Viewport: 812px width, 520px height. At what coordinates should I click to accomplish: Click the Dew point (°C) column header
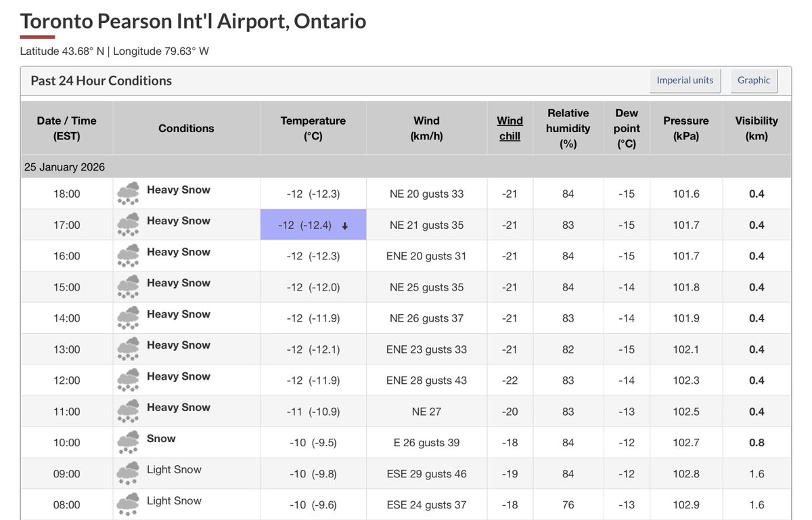pos(627,128)
